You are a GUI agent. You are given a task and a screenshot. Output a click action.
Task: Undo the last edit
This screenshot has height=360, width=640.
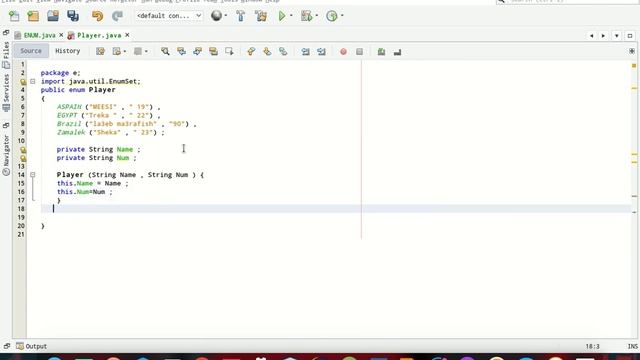tap(97, 16)
